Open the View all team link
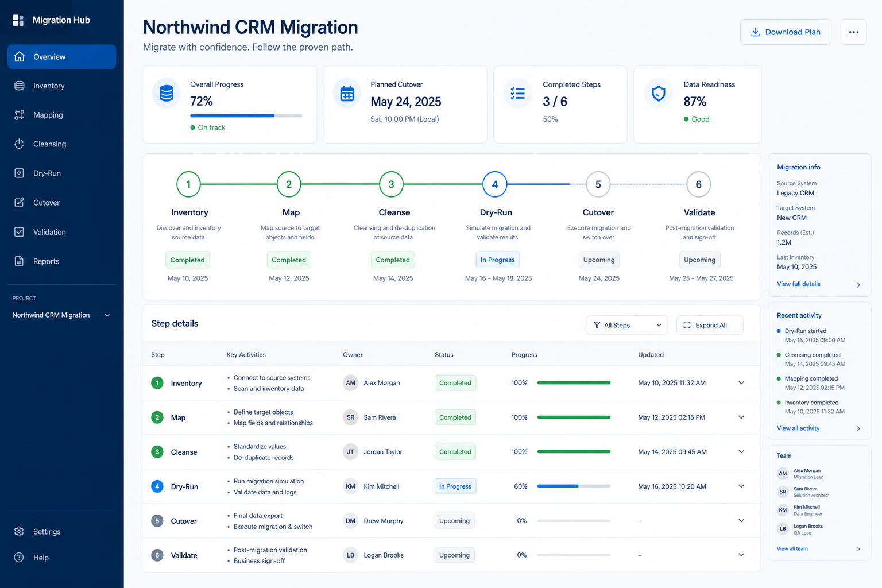 coord(792,549)
